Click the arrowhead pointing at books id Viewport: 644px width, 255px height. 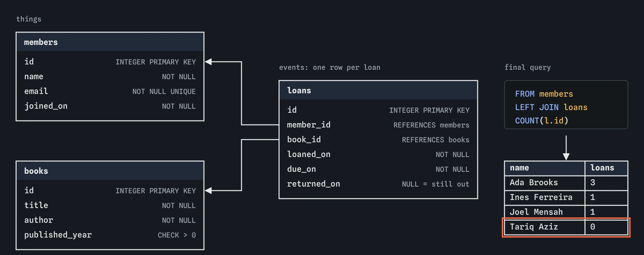click(208, 191)
